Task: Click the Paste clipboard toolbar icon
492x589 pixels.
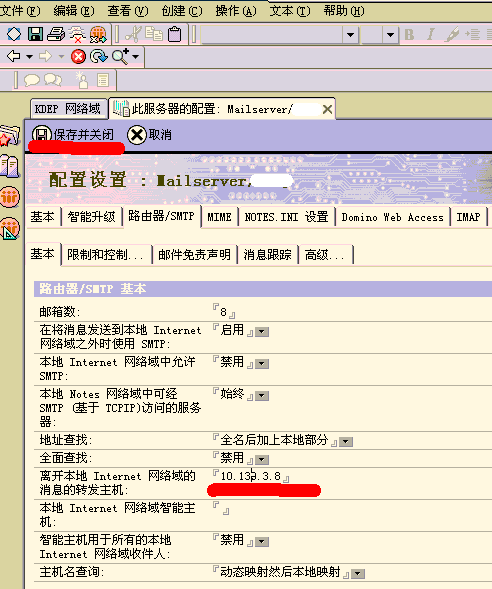Action: tap(174, 34)
